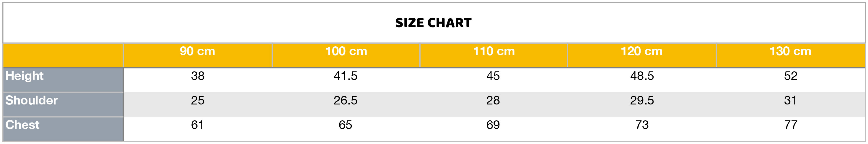Click the SIZE CHART title
Image resolution: width=868 pixels, height=144 pixels.
tap(433, 23)
